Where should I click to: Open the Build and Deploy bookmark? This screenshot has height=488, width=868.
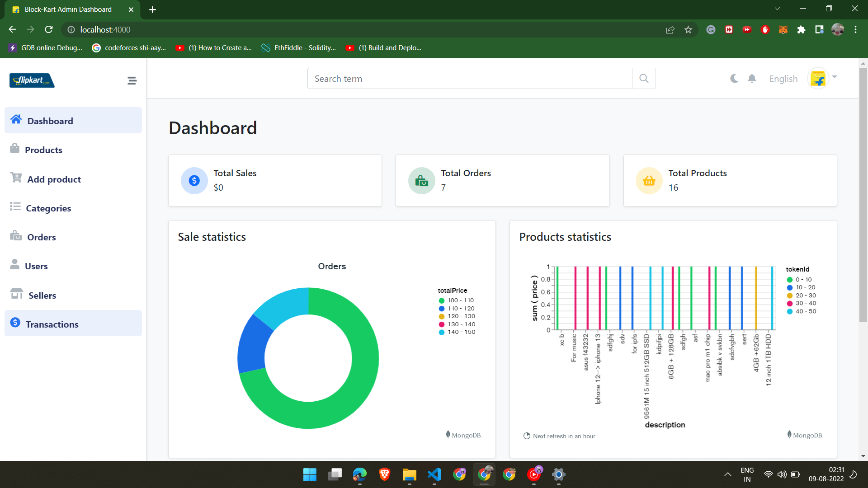tap(384, 48)
